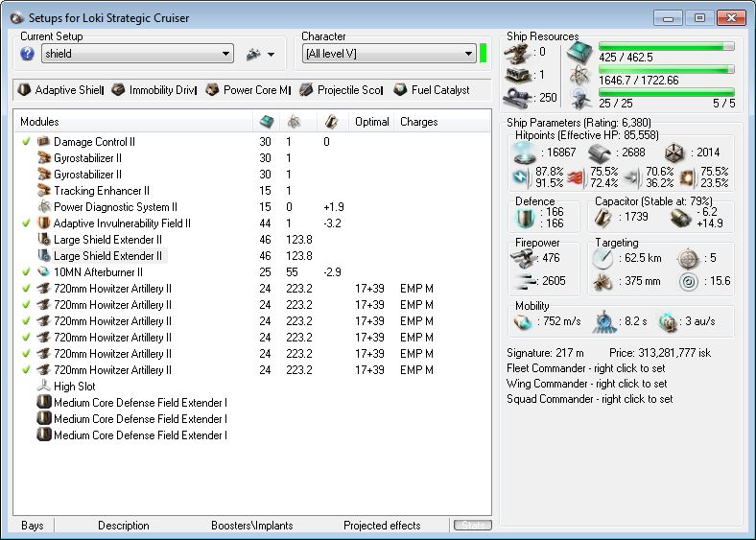Click the green character status swatch
756x540 pixels.
tap(484, 53)
